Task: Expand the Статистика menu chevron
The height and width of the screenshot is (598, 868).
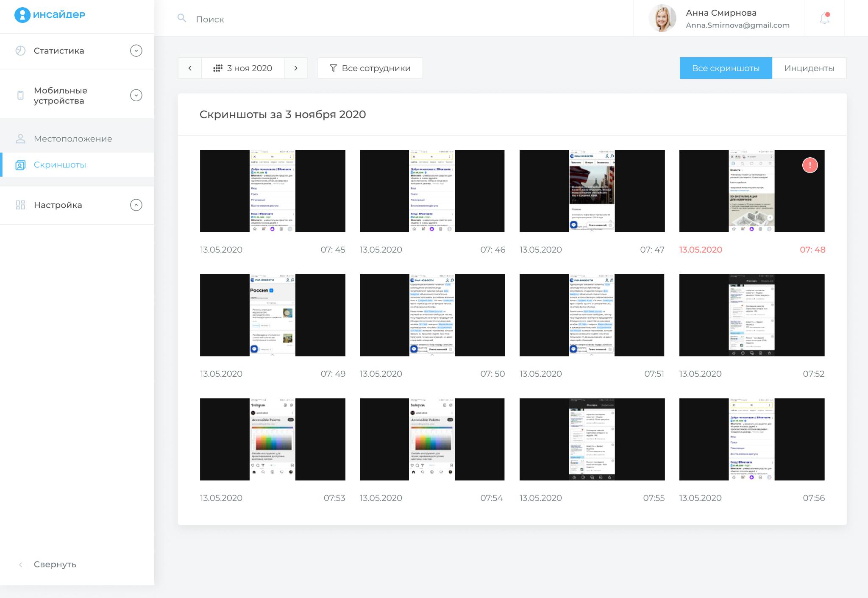Action: (136, 51)
